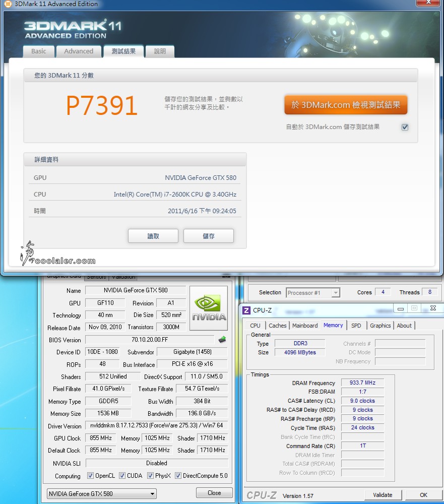Click the Device ID field 10DE - 1080

click(103, 352)
